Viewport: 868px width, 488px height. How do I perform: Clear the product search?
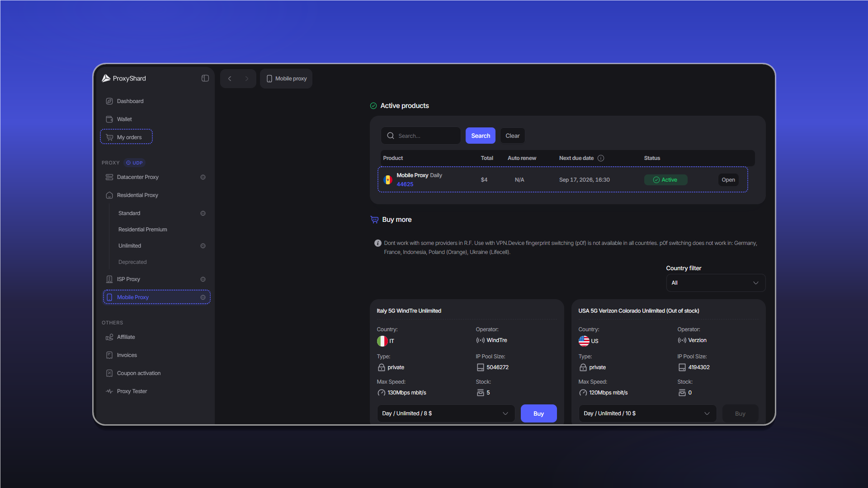pyautogui.click(x=512, y=136)
